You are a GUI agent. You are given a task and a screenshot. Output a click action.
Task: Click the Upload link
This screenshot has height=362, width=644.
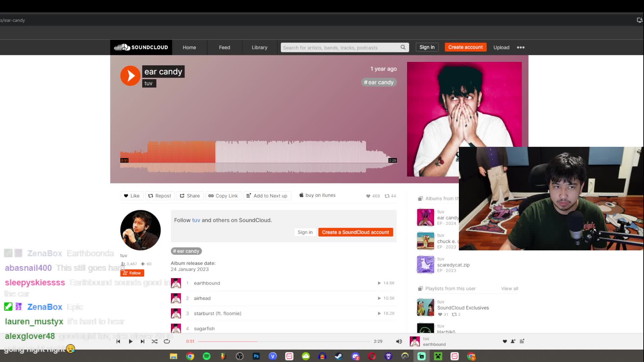pyautogui.click(x=501, y=47)
